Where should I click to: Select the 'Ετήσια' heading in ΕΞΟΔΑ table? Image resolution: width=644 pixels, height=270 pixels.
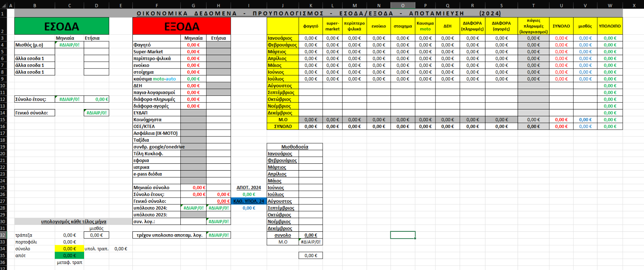click(219, 38)
